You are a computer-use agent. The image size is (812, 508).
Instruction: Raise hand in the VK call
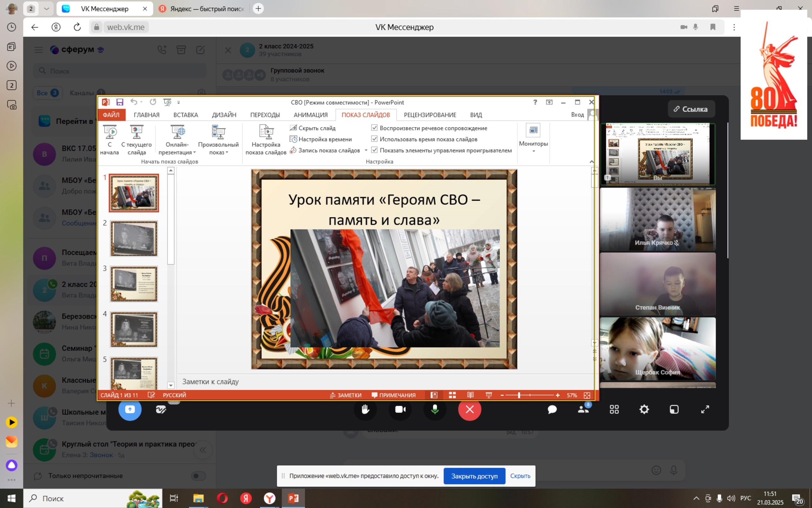coord(365,409)
